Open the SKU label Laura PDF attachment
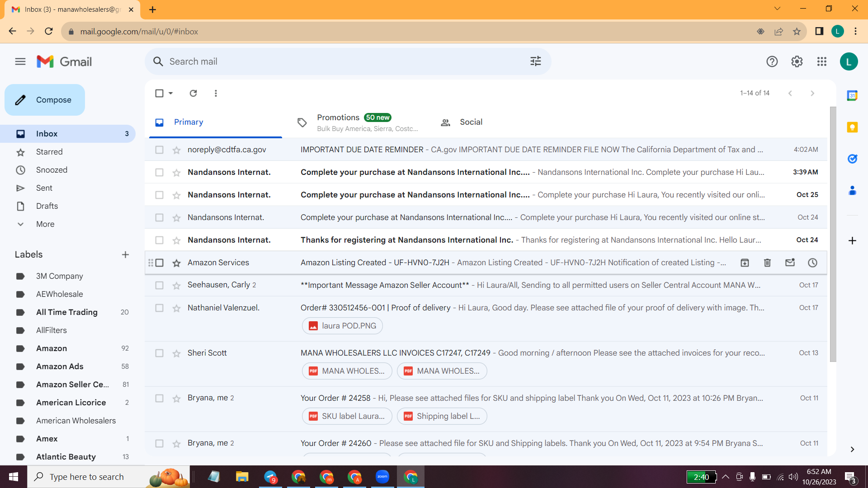Viewport: 868px width, 488px height. tap(347, 416)
